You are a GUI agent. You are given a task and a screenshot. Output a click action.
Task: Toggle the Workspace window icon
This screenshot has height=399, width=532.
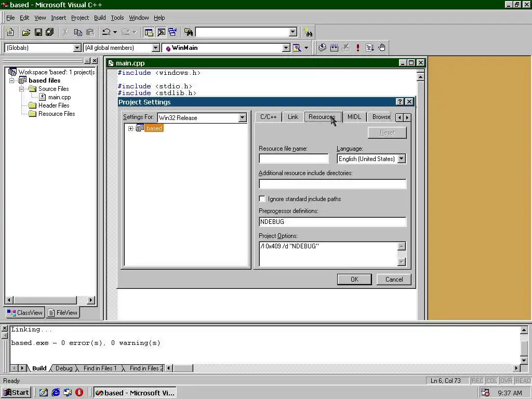pos(149,32)
